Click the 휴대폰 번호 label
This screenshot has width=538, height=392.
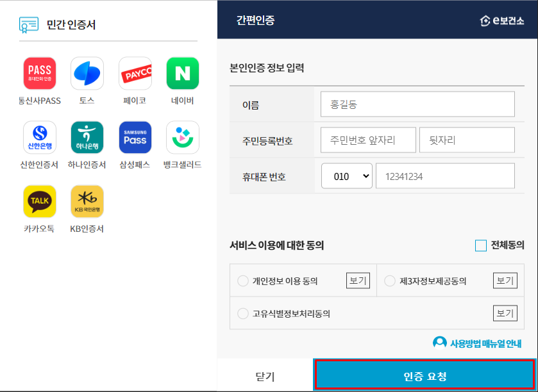pyautogui.click(x=264, y=177)
